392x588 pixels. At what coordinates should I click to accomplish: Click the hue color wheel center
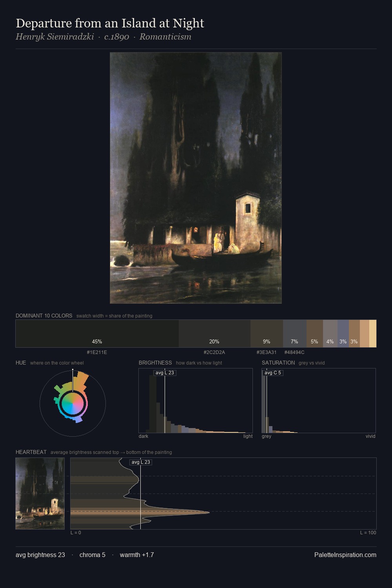73,403
